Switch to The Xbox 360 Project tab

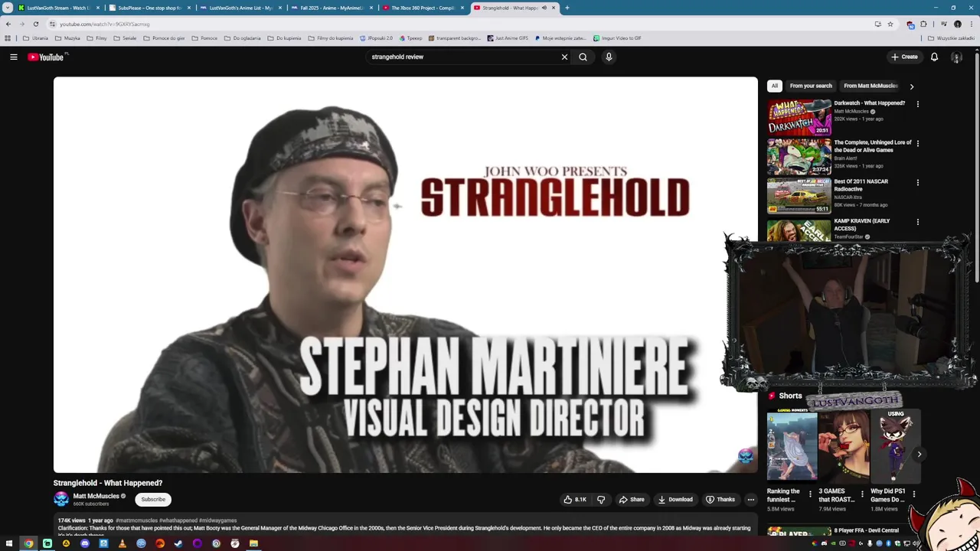click(423, 8)
